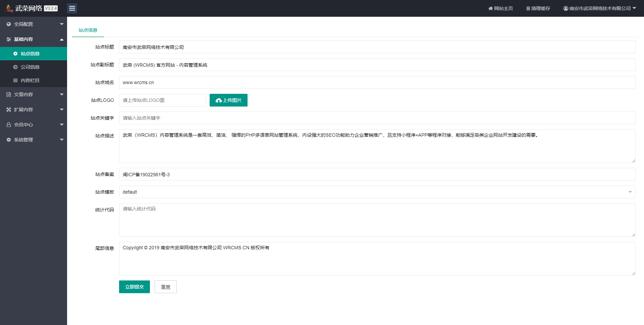The image size is (644, 325).
Task: Click the cloud upload icon on 上传图片
Action: (219, 101)
